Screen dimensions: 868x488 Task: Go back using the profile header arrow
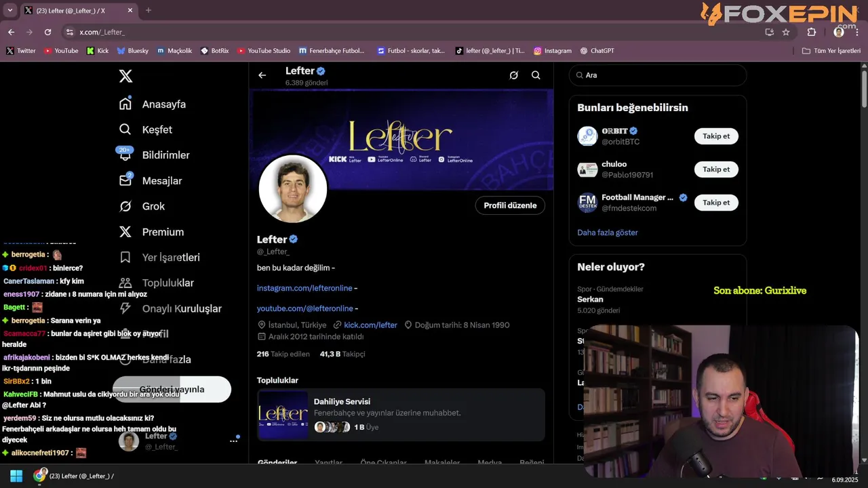pyautogui.click(x=262, y=75)
